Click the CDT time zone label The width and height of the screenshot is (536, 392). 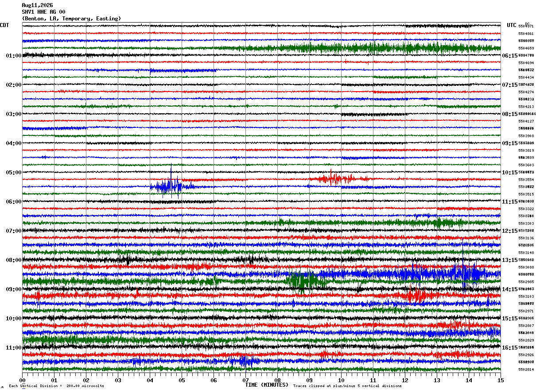pos(4,25)
